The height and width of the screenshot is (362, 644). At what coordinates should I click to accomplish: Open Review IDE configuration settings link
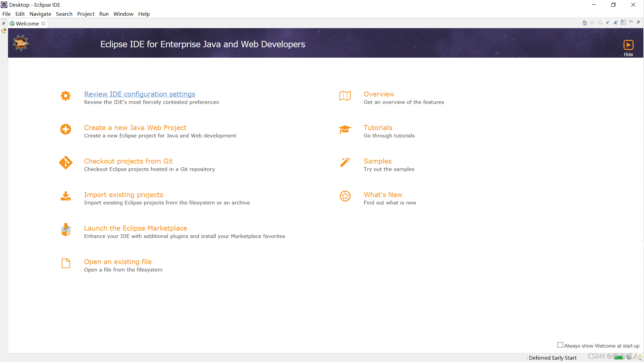[x=140, y=94]
